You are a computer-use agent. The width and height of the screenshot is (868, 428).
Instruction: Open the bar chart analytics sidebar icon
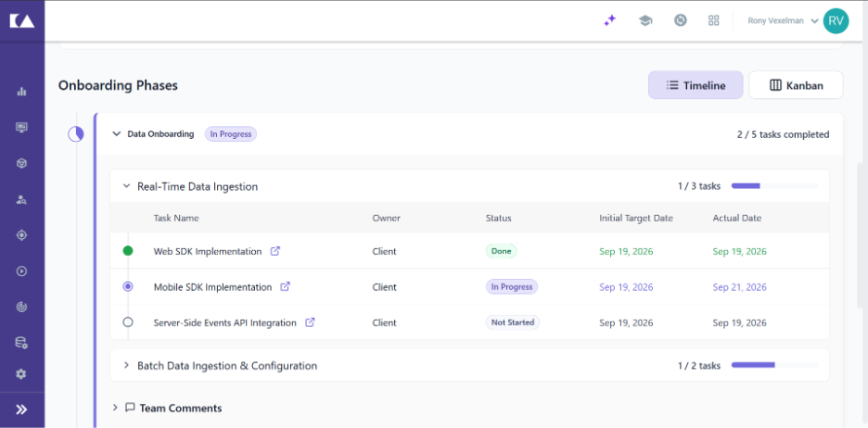(x=21, y=91)
